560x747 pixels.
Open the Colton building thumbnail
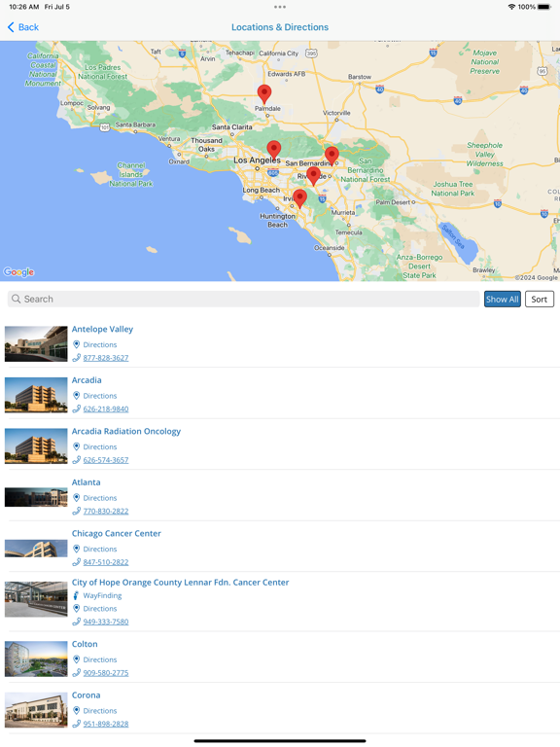(x=36, y=658)
